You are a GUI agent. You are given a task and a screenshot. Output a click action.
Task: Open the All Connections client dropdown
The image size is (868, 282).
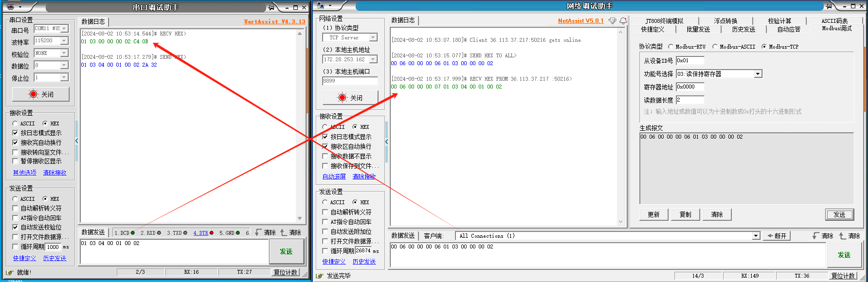756,236
